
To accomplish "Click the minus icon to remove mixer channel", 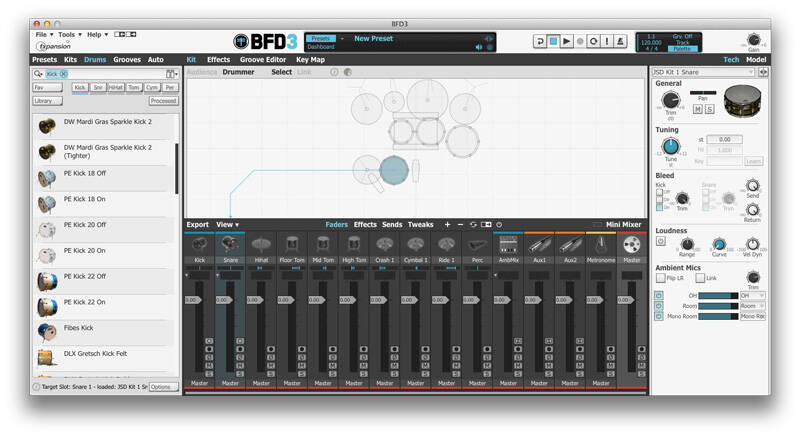I will pos(460,224).
